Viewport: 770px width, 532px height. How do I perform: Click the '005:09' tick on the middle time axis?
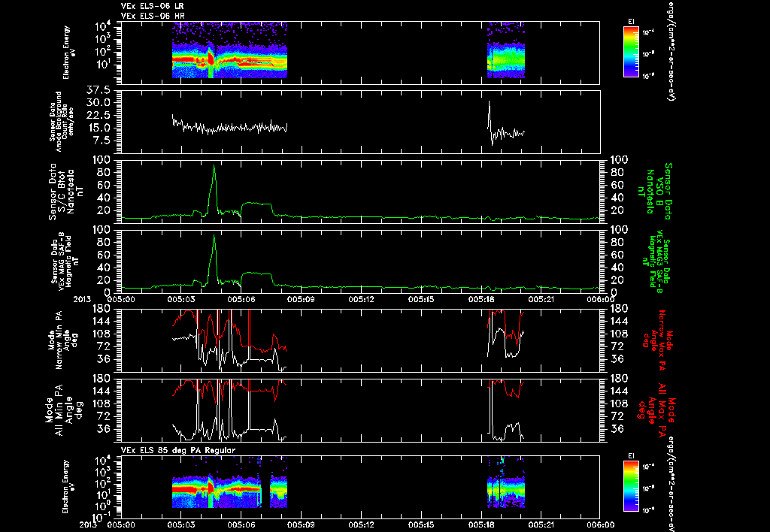[301, 299]
